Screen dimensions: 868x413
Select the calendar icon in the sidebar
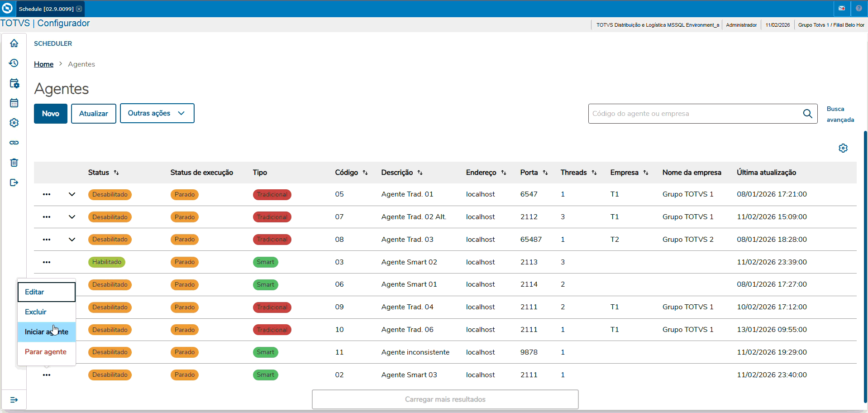(x=14, y=103)
